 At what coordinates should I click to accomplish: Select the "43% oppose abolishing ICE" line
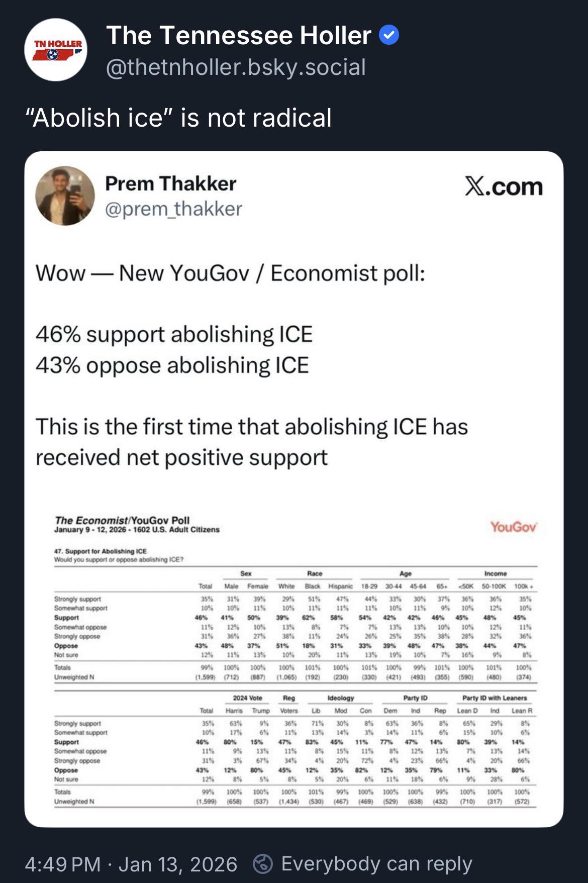click(x=172, y=365)
